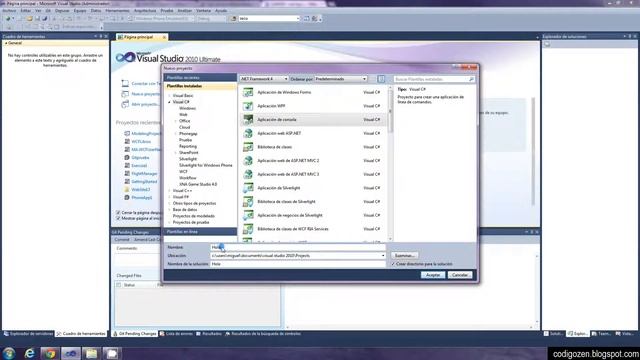Open recent project PhoneApp1
This screenshot has height=360, width=640.
[142, 198]
